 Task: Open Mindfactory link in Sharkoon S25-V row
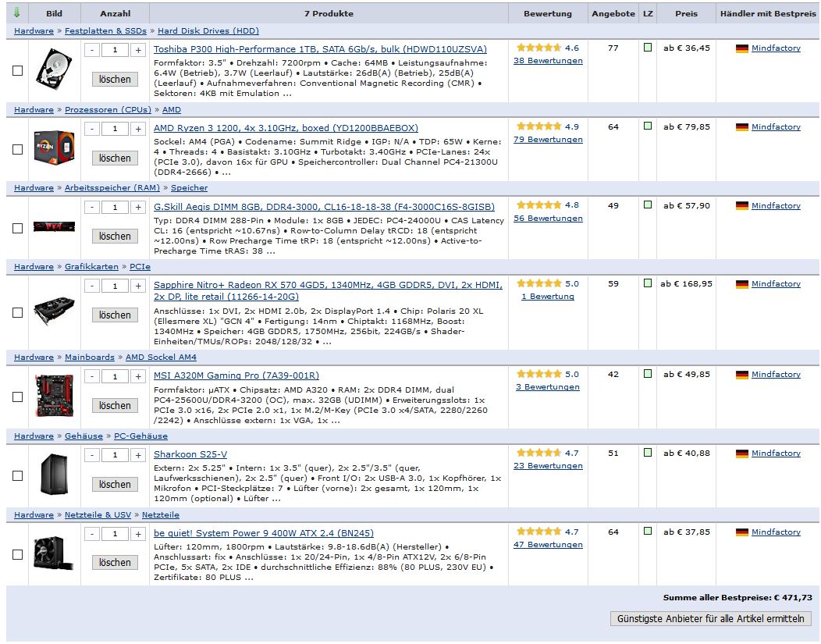[776, 453]
